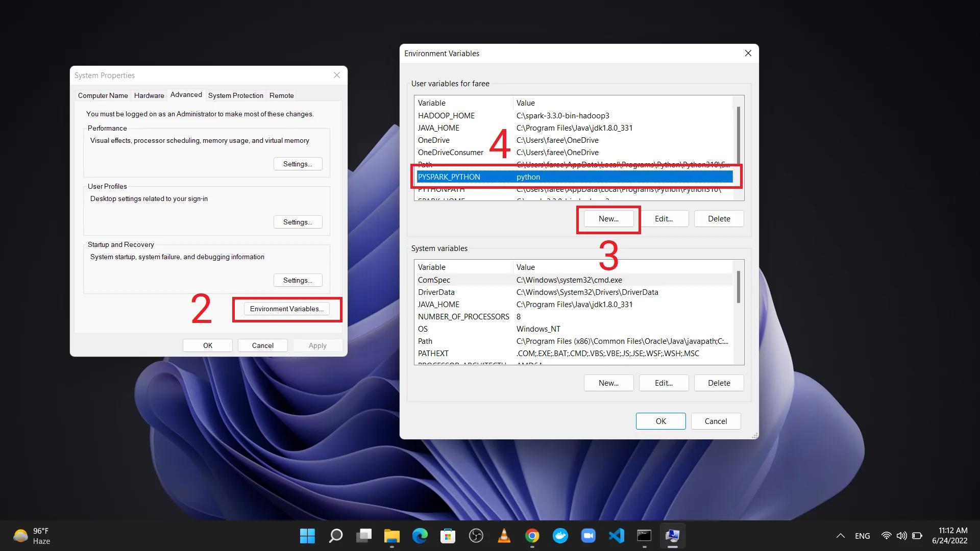
Task: Open Visual Studio Code from taskbar
Action: [x=617, y=536]
